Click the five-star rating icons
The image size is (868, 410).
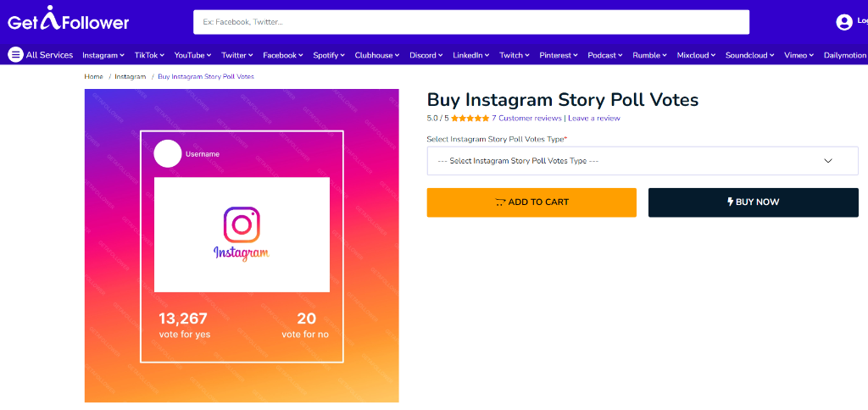[x=470, y=119]
